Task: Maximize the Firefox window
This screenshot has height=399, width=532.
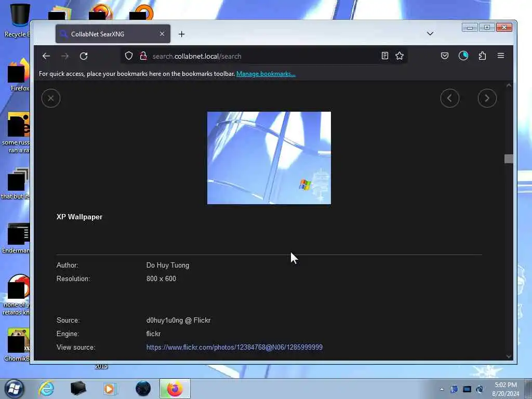Action: [487, 28]
